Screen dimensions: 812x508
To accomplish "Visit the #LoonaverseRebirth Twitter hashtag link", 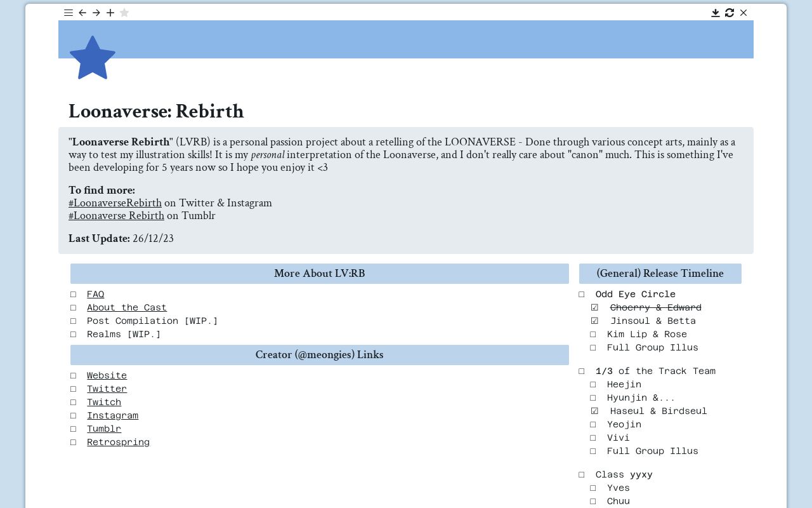I will click(x=115, y=203).
